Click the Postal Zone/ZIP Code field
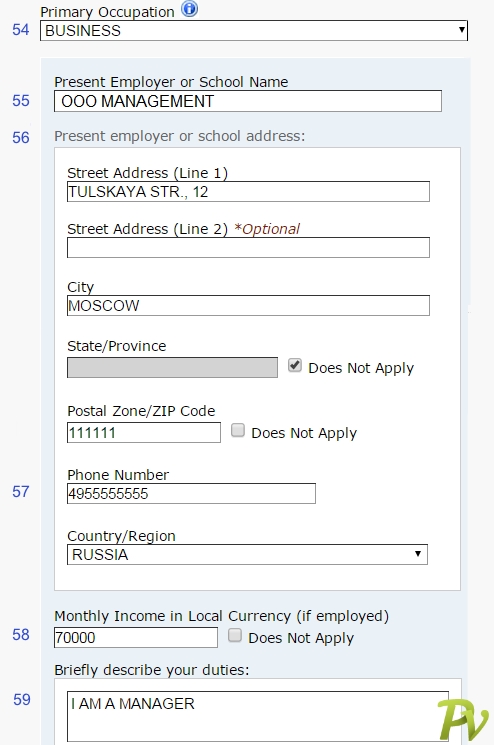Screen dimensions: 494x745 pos(143,432)
